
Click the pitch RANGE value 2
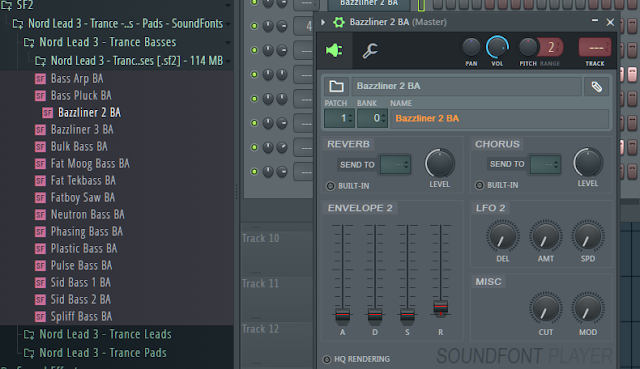pos(551,47)
